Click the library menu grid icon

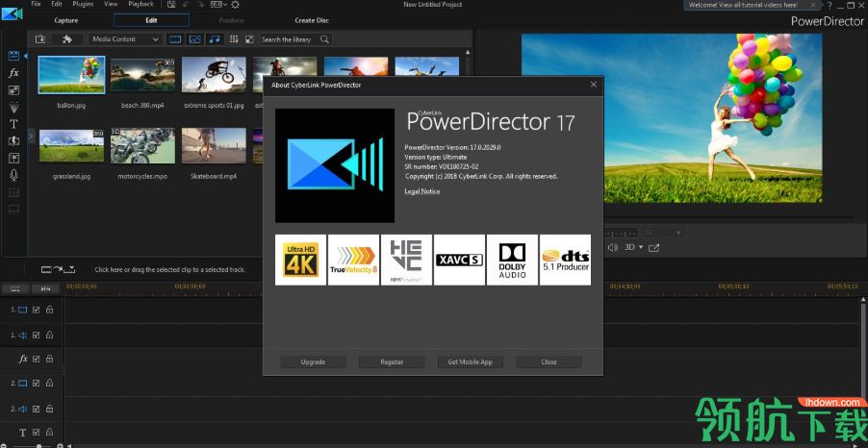pyautogui.click(x=234, y=39)
